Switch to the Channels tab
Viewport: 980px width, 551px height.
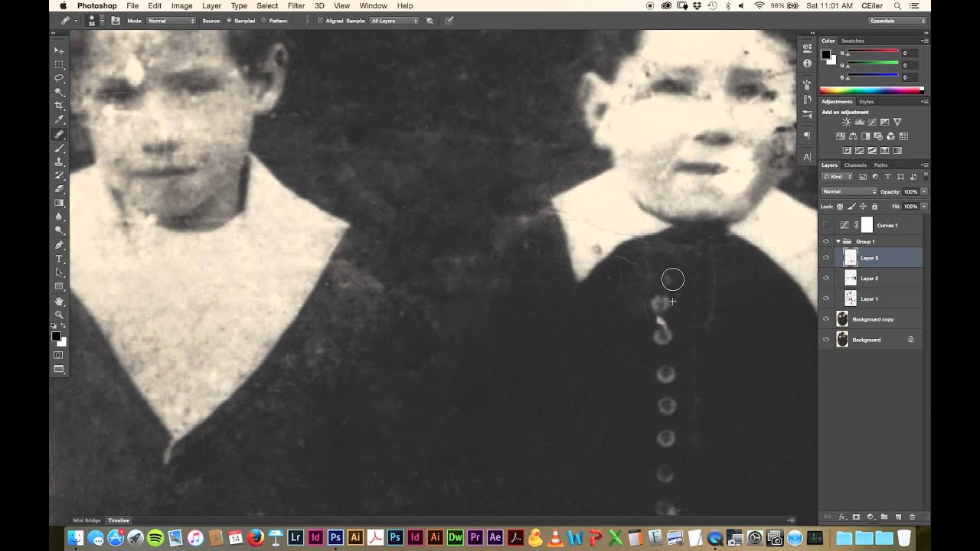coord(855,165)
